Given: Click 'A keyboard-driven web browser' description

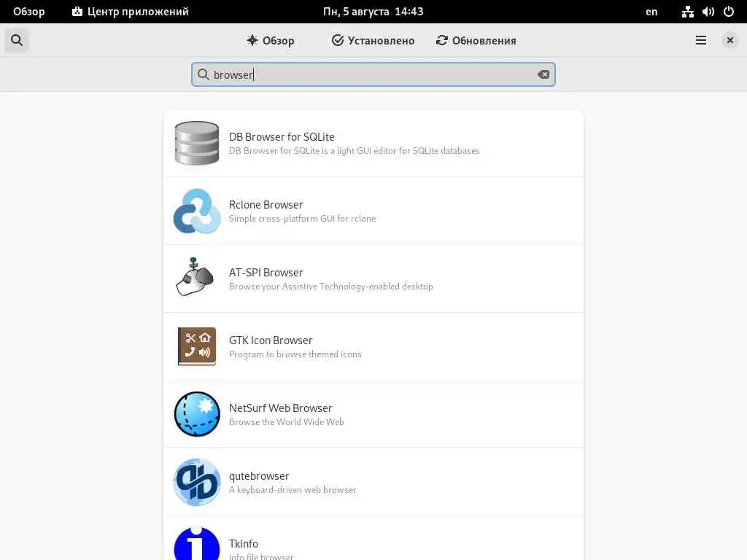Looking at the screenshot, I should (293, 490).
